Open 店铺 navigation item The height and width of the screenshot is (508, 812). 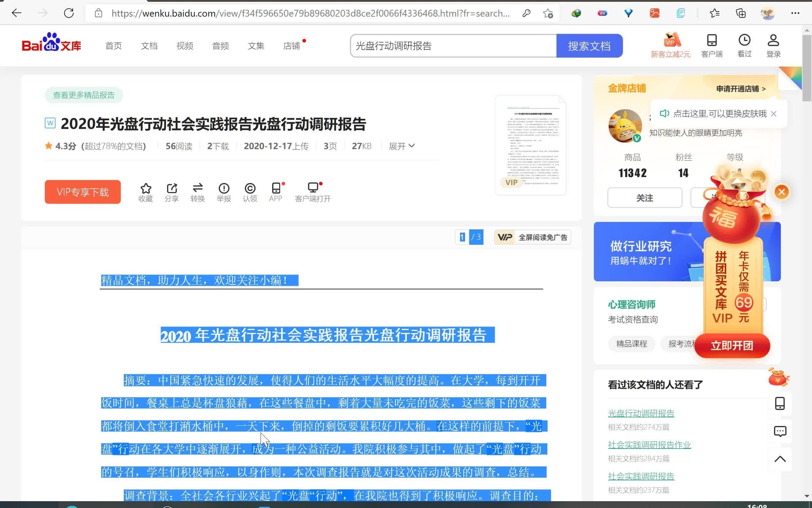click(291, 46)
